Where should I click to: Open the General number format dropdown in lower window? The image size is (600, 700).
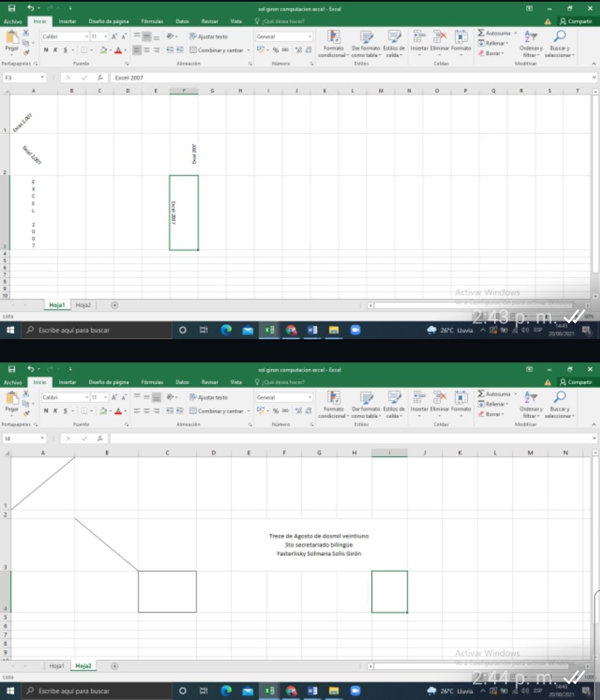click(309, 398)
